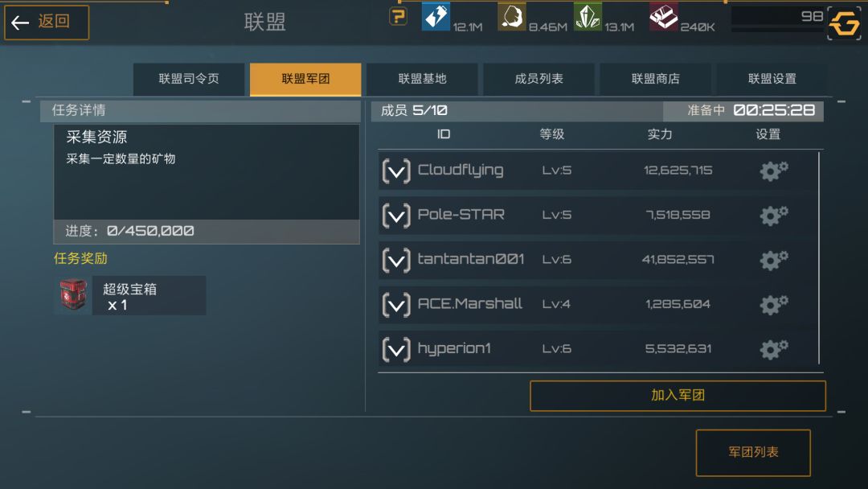This screenshot has width=868, height=489.
Task: Open the 联盟商店 tab
Action: [x=656, y=79]
